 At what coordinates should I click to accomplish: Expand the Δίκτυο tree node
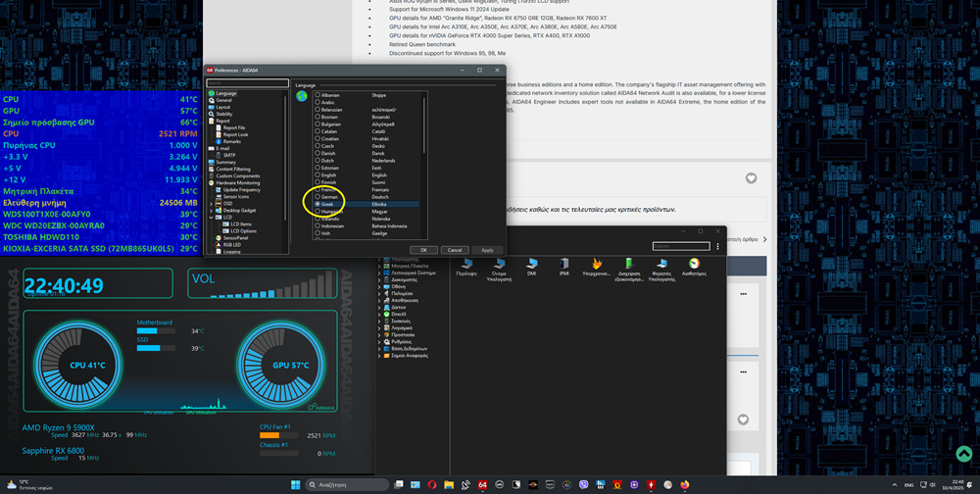coord(379,307)
